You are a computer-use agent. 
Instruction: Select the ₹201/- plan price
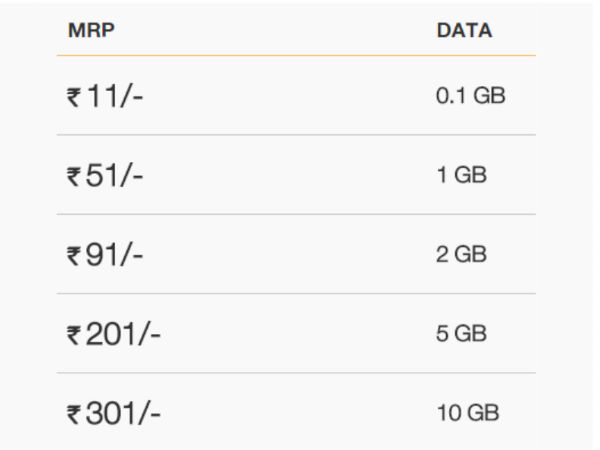coord(114,334)
